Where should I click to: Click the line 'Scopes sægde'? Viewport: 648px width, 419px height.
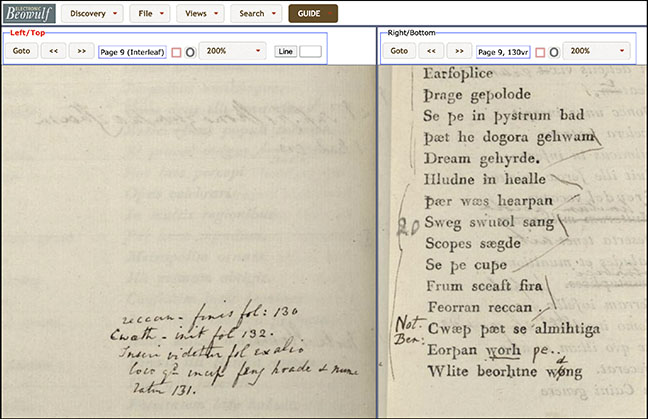pyautogui.click(x=473, y=244)
